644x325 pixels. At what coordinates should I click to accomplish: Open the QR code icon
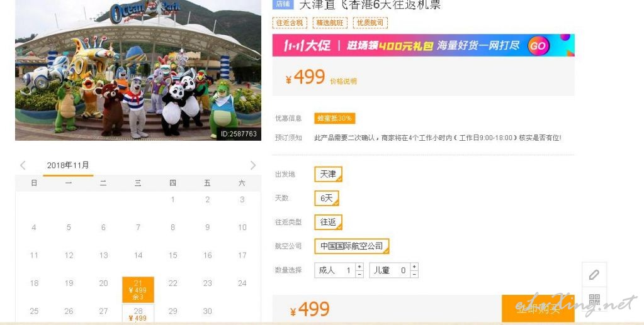pos(594,299)
